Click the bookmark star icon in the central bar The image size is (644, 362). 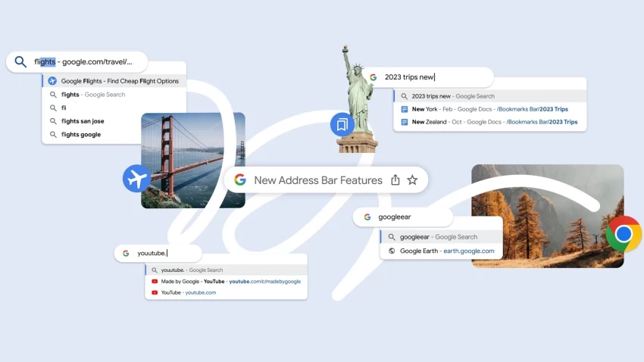[x=412, y=179]
